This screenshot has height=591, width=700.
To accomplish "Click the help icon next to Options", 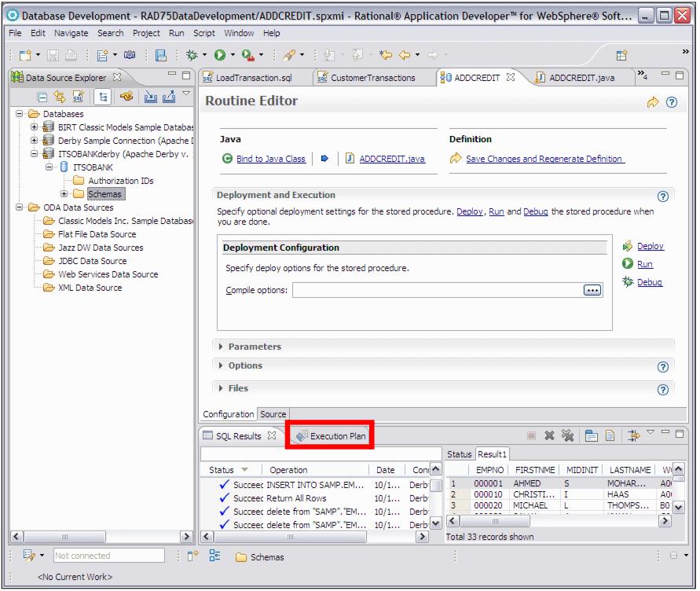I will coord(662,366).
